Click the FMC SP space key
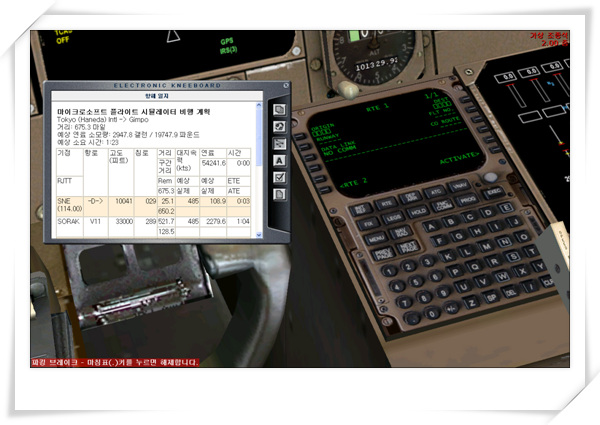The width and height of the screenshot is (600, 425). pos(492,298)
